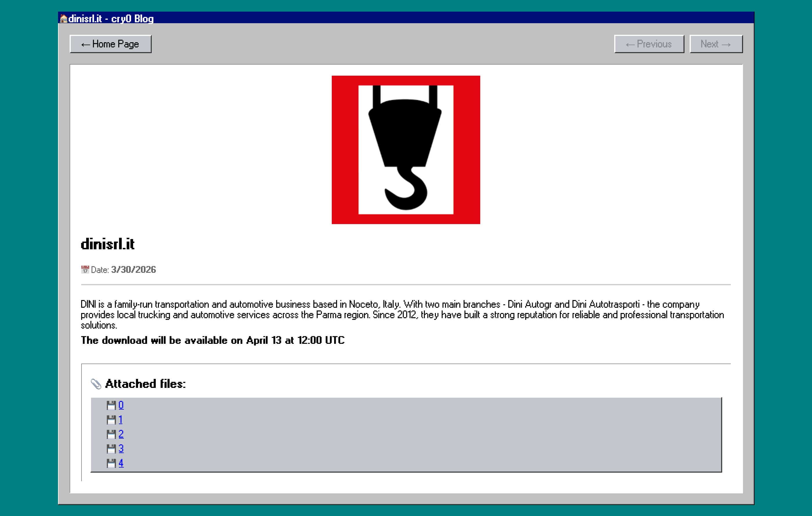Click the floppy disk icon for file 4
The height and width of the screenshot is (516, 812).
click(x=111, y=463)
